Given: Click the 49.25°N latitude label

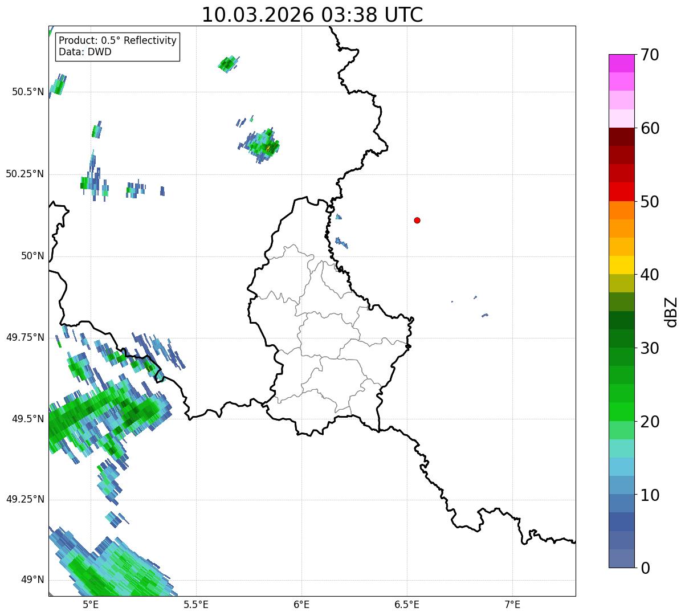Looking at the screenshot, I should [25, 499].
